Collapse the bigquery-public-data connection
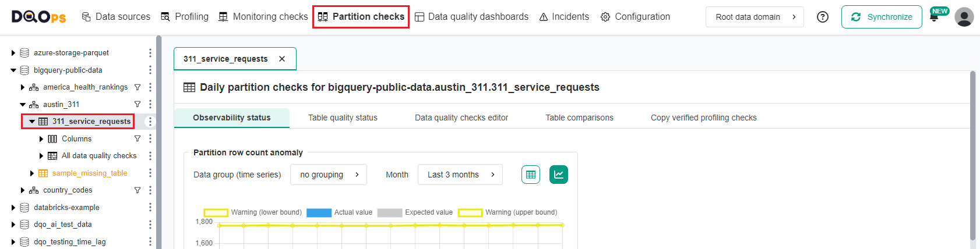Image resolution: width=980 pixels, height=249 pixels. 13,70
